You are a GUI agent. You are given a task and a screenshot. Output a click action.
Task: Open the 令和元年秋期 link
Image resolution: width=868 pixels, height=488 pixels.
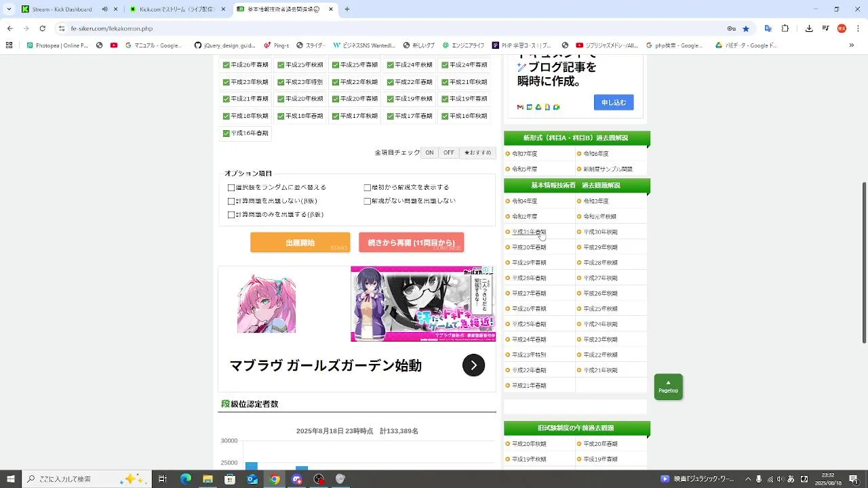(x=599, y=217)
